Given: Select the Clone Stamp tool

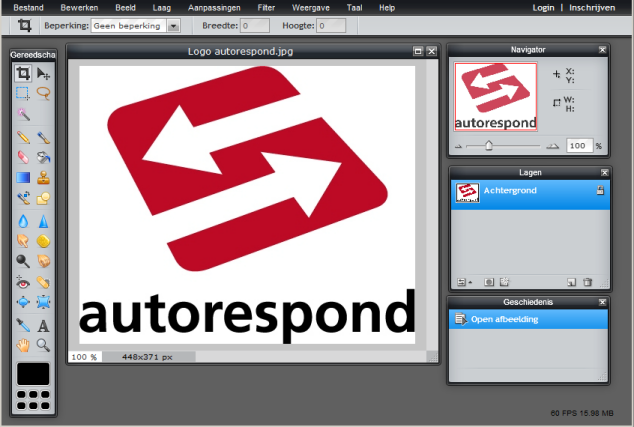Looking at the screenshot, I should pyautogui.click(x=43, y=178).
